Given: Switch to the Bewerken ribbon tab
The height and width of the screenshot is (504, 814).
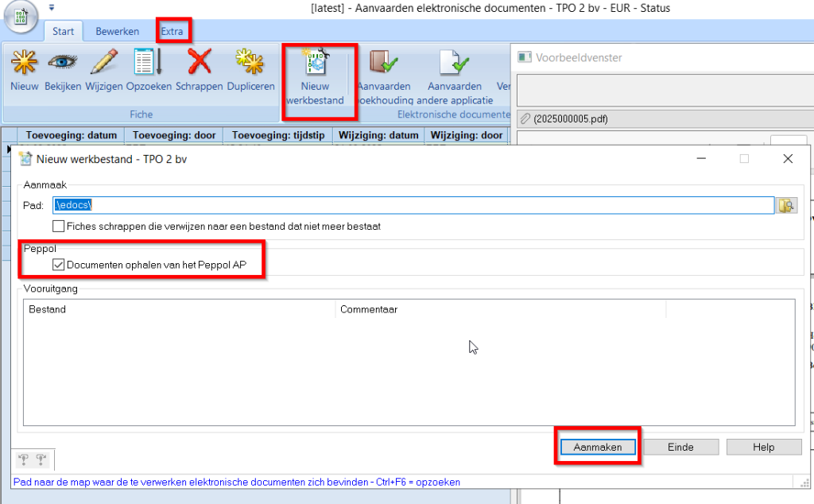Looking at the screenshot, I should point(117,32).
